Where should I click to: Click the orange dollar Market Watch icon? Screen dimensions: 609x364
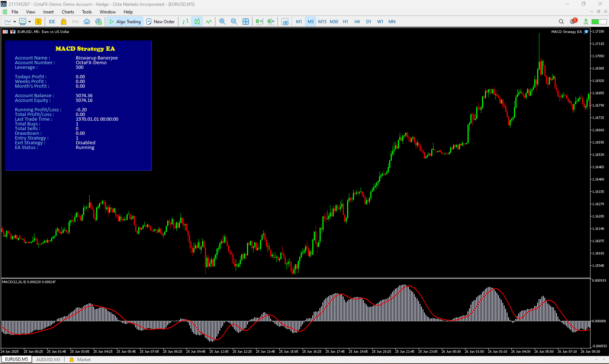[x=38, y=22]
